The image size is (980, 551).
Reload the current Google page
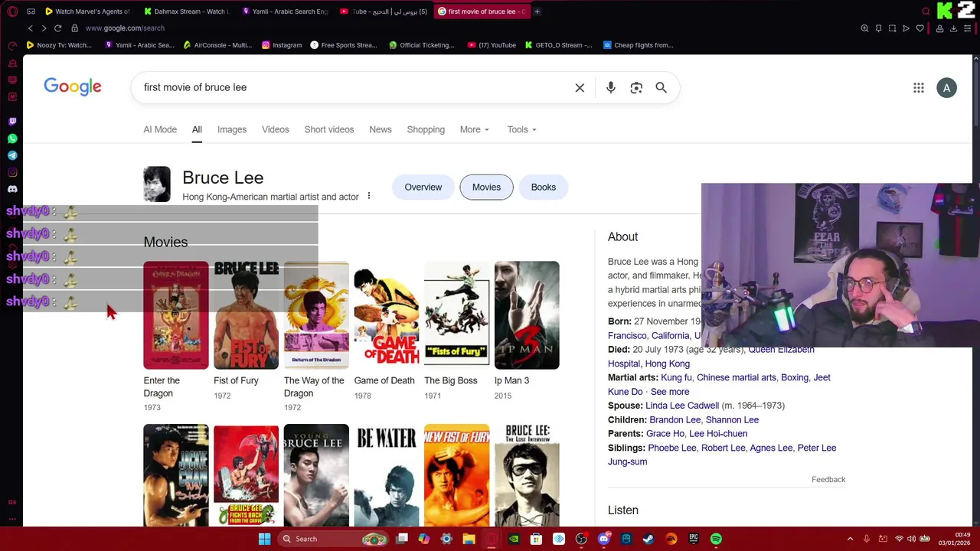57,28
